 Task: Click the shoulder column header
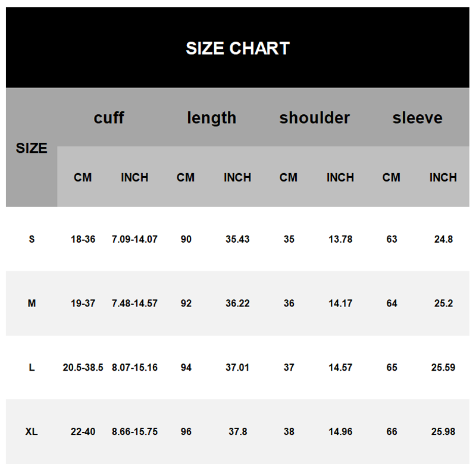314,118
